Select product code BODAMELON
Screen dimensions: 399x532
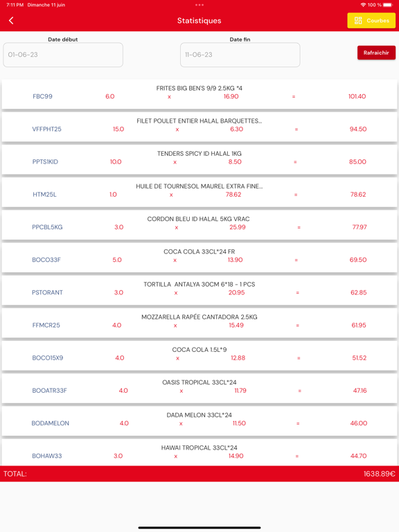pos(50,423)
